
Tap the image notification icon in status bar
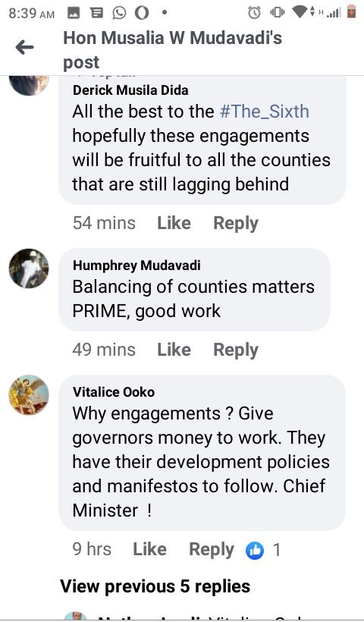(x=74, y=13)
